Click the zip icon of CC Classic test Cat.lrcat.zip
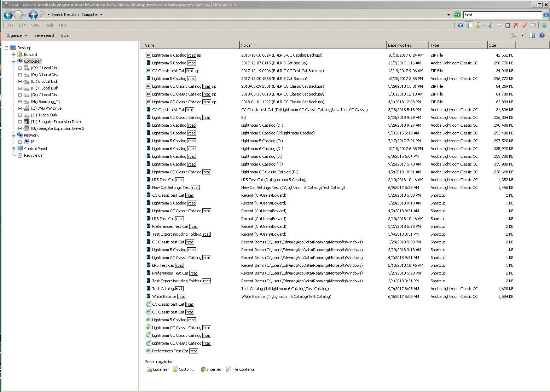The width and height of the screenshot is (550, 392). (x=149, y=71)
